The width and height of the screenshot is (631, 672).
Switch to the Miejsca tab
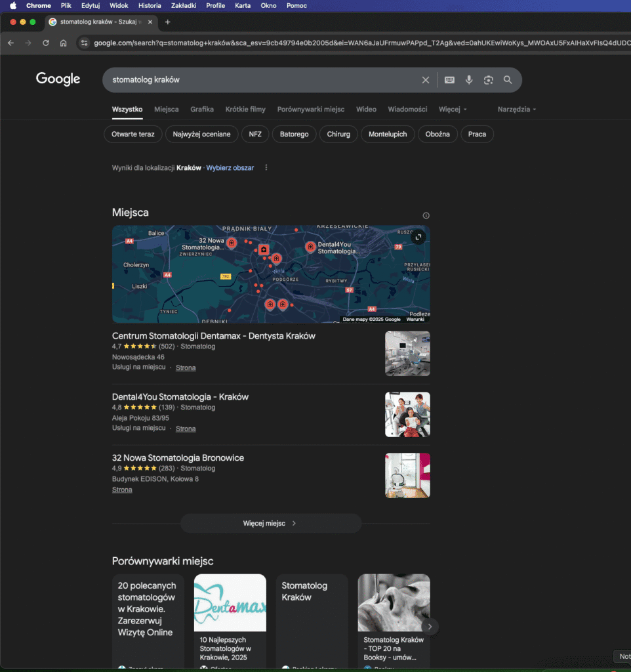[x=166, y=110]
